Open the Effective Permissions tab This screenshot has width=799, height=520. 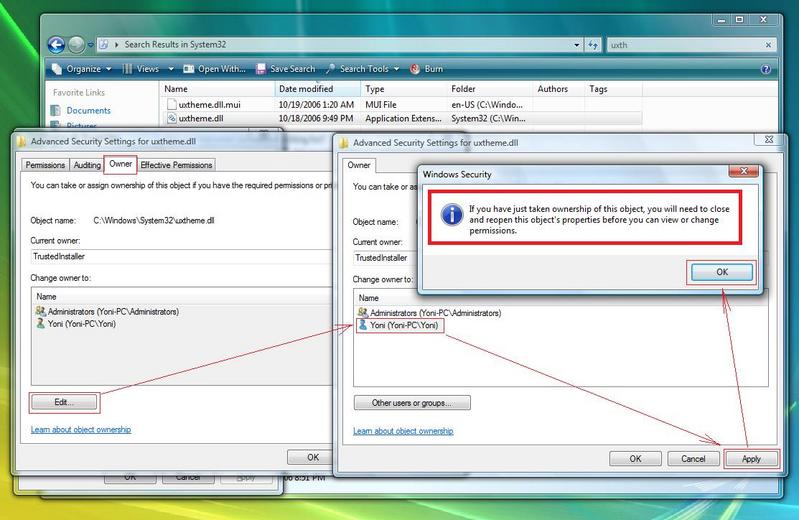click(176, 165)
